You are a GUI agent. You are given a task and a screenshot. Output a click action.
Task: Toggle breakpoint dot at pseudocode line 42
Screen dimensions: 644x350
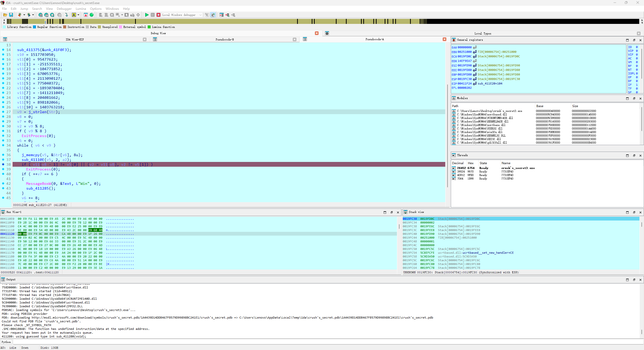tap(3, 184)
